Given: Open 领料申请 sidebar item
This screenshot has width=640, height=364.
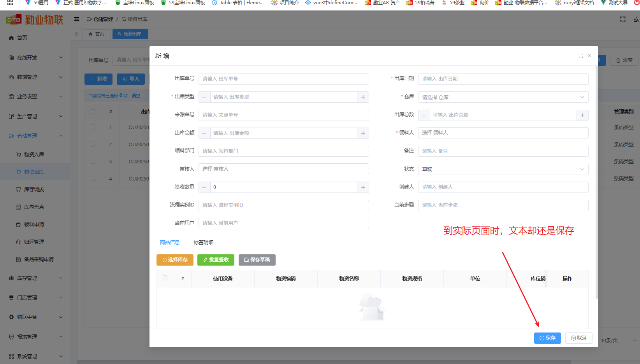Looking at the screenshot, I should point(35,224).
